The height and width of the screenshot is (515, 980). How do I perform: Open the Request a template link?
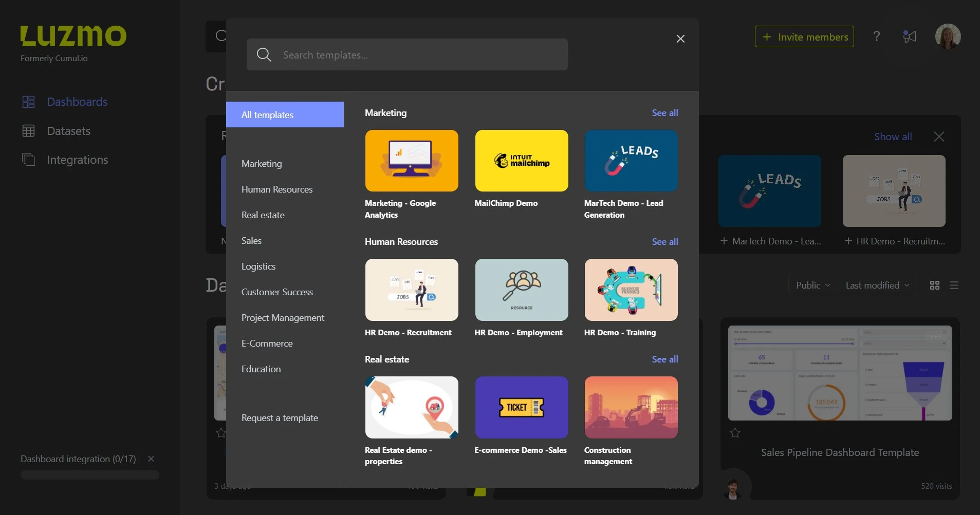tap(280, 418)
